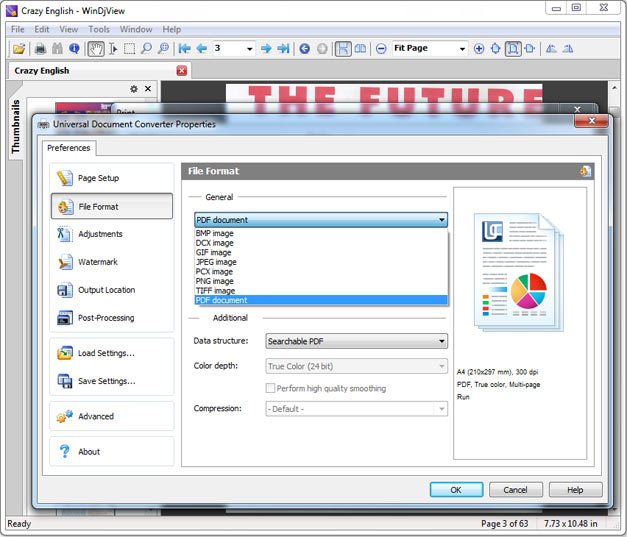Open the Fit Page zoom dropdown
Viewport: 627px width, 537px height.
(x=462, y=49)
